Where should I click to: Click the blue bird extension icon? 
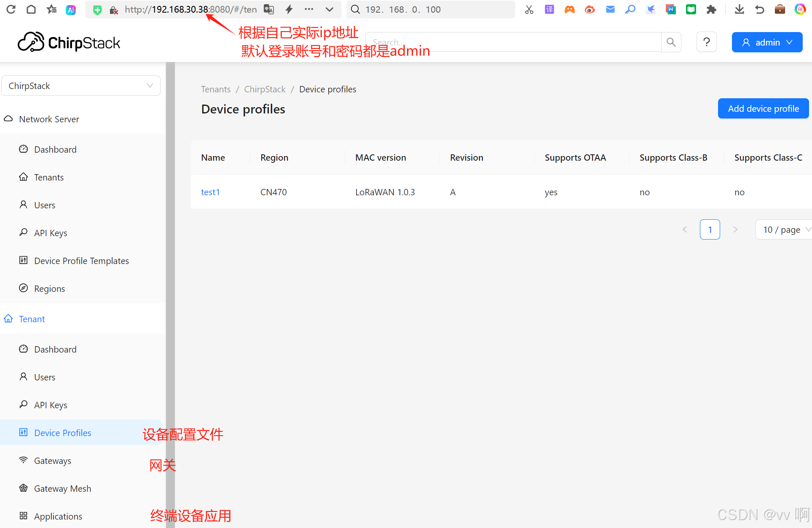651,9
